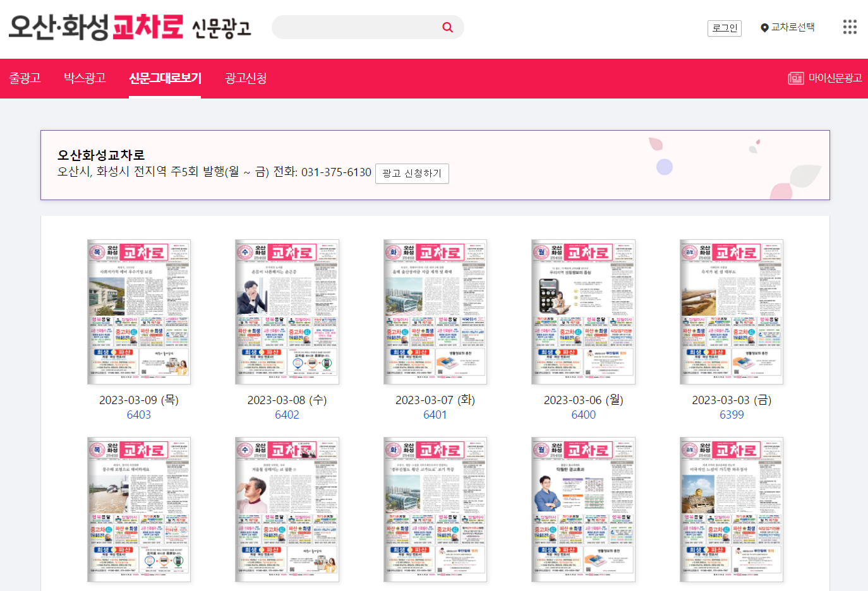Click issue number 6402 link
This screenshot has width=868, height=591.
pos(287,415)
